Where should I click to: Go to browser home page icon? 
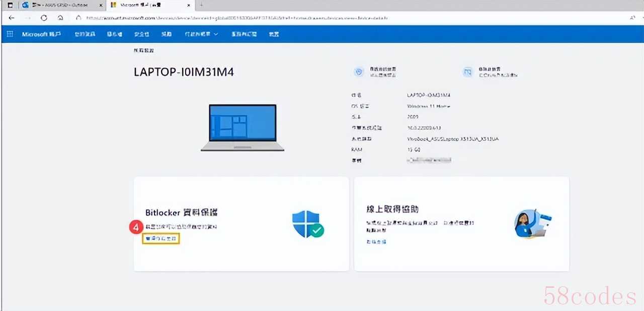point(60,18)
